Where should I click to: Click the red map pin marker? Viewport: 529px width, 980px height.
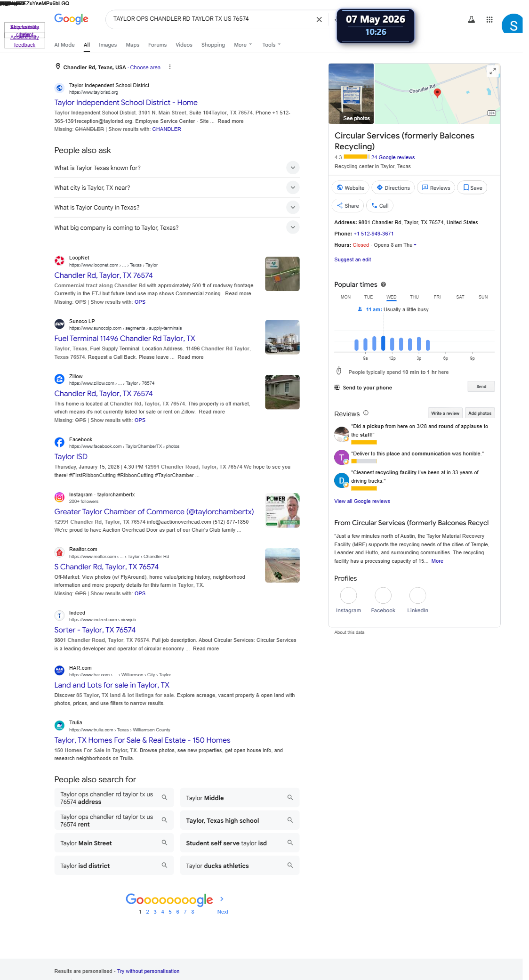(437, 93)
